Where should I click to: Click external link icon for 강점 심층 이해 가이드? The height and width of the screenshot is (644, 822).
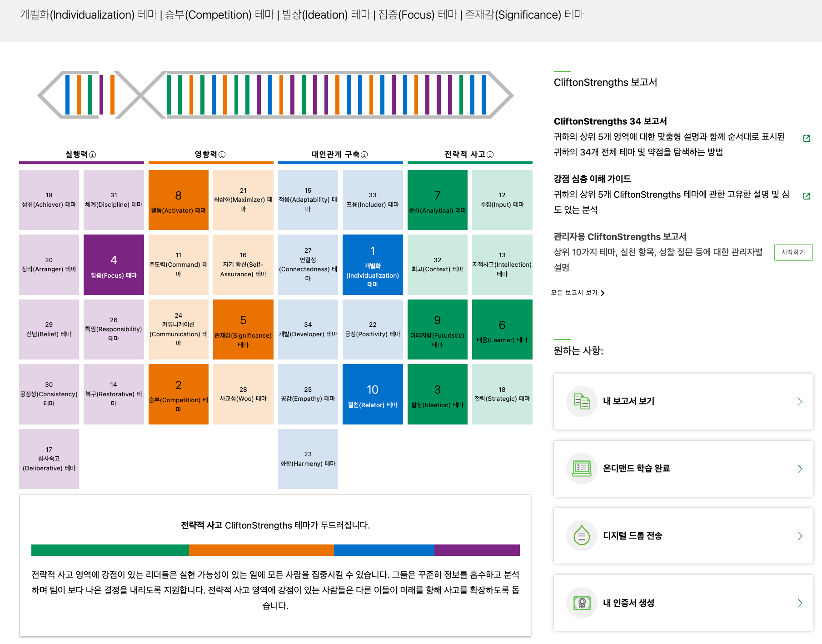(807, 196)
